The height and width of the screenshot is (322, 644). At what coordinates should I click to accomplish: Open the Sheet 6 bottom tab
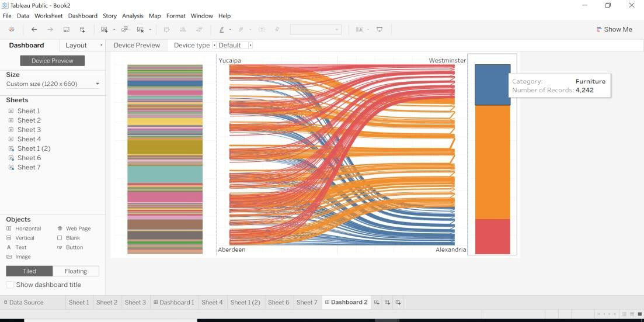(279, 302)
